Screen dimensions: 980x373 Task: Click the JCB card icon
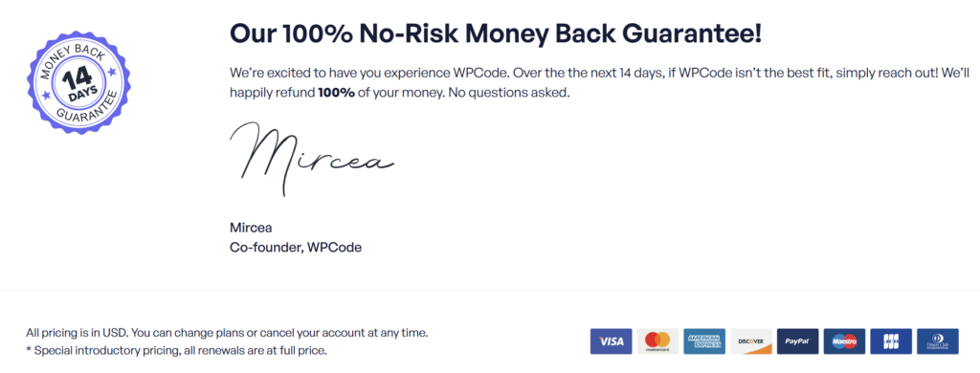tap(891, 341)
